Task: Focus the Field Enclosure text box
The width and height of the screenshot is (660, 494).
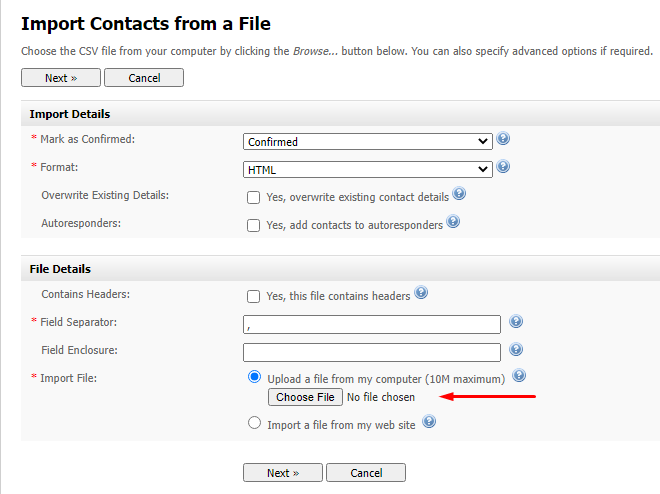Action: 371,352
